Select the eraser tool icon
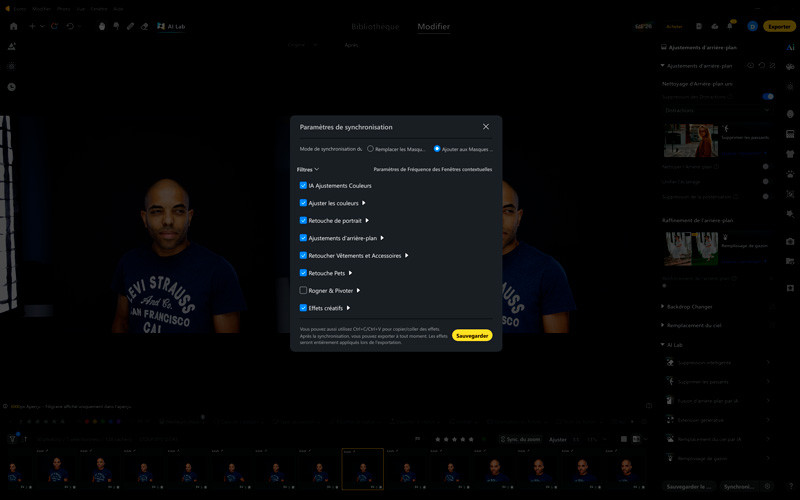Image resolution: width=800 pixels, height=500 pixels. click(x=144, y=26)
